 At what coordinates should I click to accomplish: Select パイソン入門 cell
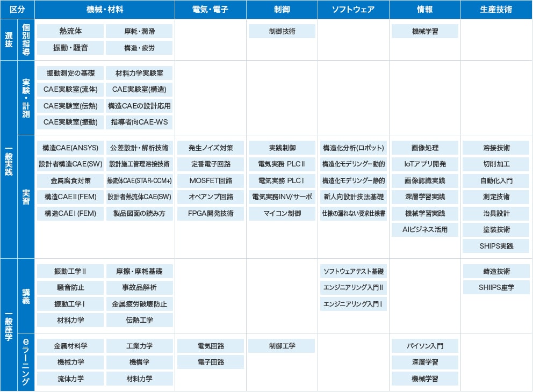[425, 346]
